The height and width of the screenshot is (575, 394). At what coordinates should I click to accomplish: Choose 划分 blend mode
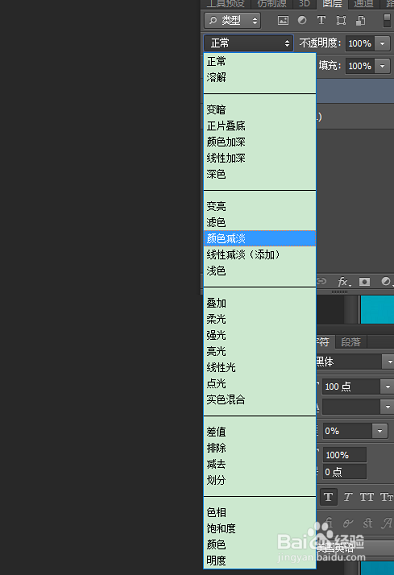tap(260, 480)
